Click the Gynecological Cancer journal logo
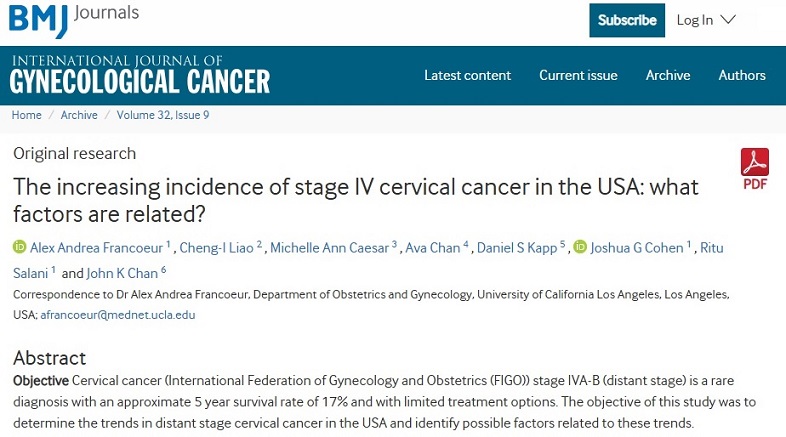This screenshot has width=786, height=437. click(140, 73)
